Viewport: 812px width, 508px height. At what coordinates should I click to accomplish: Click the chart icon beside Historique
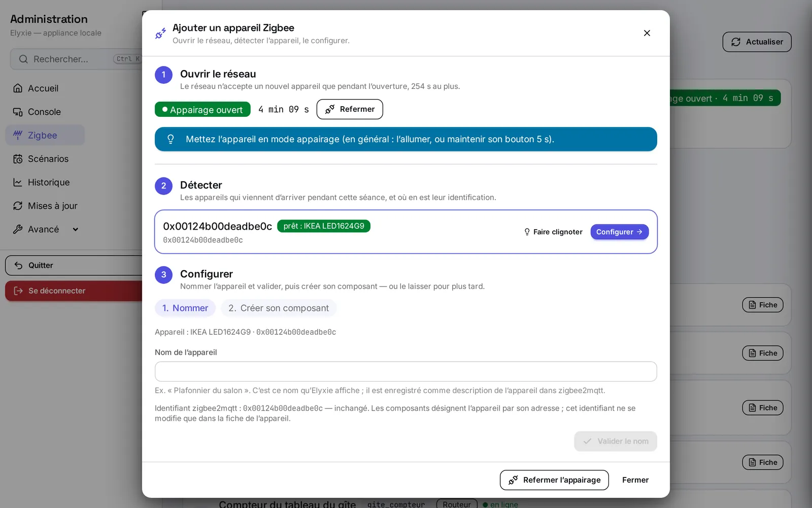18,182
